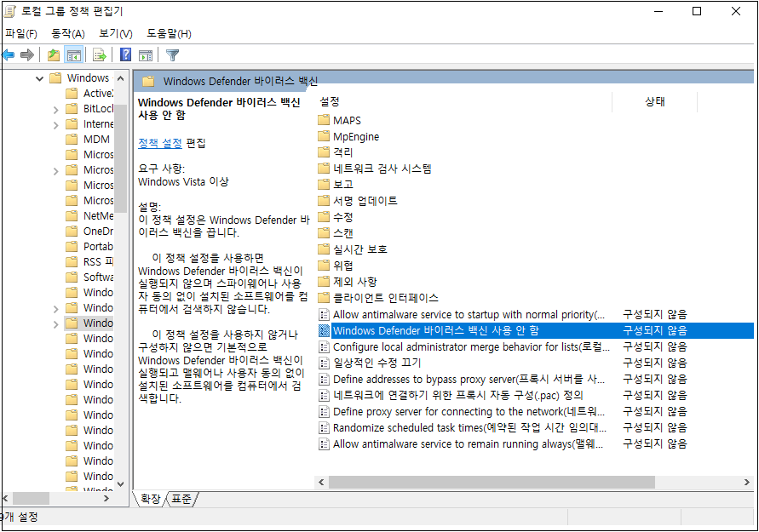The height and width of the screenshot is (532, 759).
Task: Toggle the Show/Hide action pane icon
Action: [146, 55]
